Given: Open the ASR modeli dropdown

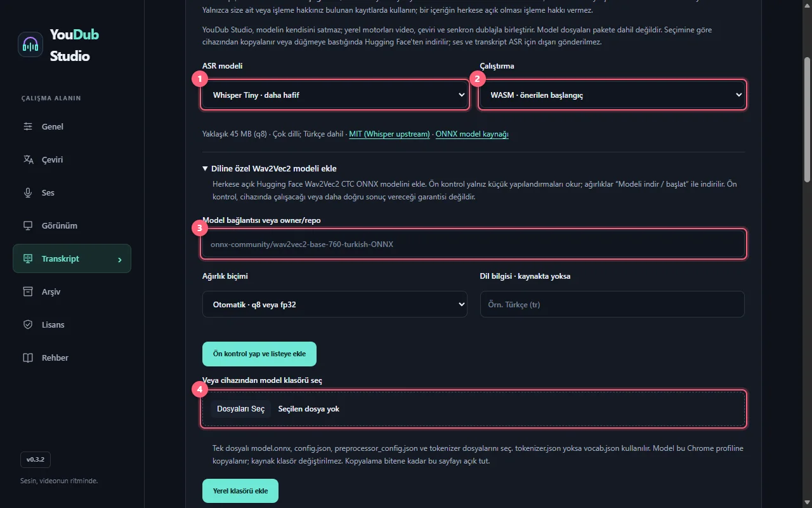Looking at the screenshot, I should coord(335,95).
